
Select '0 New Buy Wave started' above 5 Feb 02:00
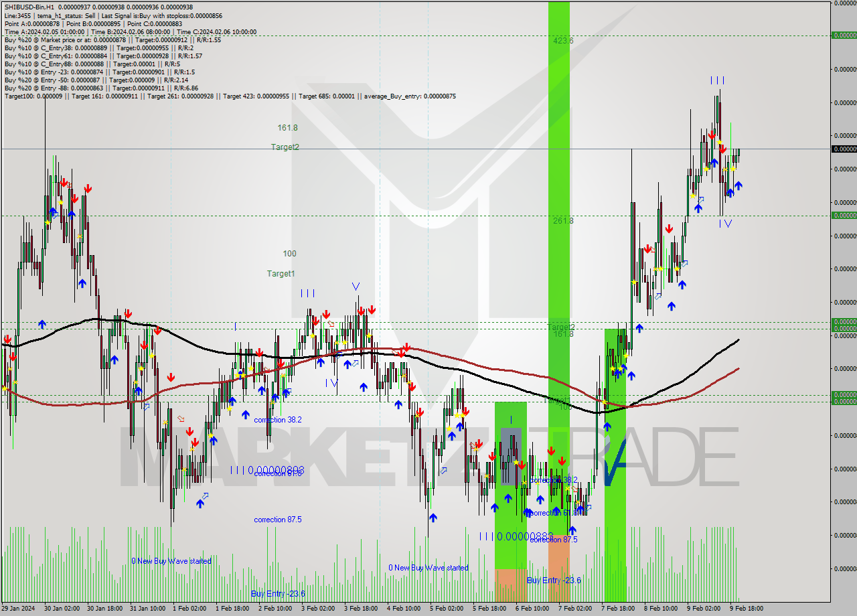pos(428,568)
